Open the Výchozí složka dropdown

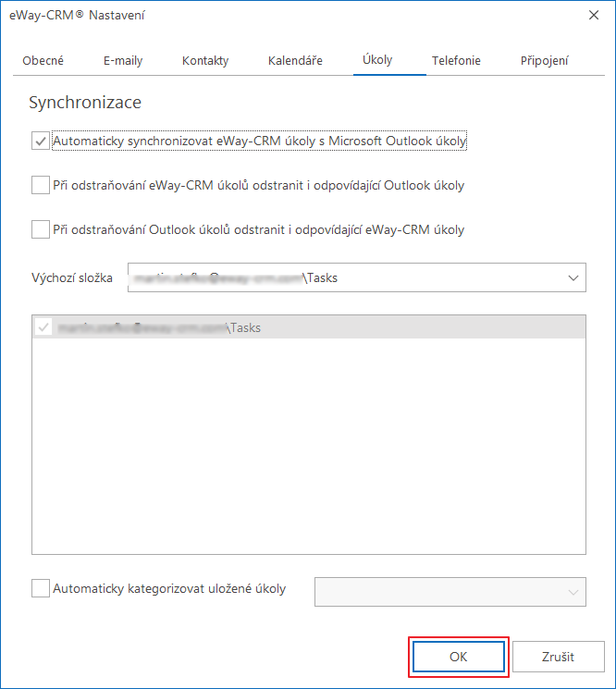coord(357,277)
